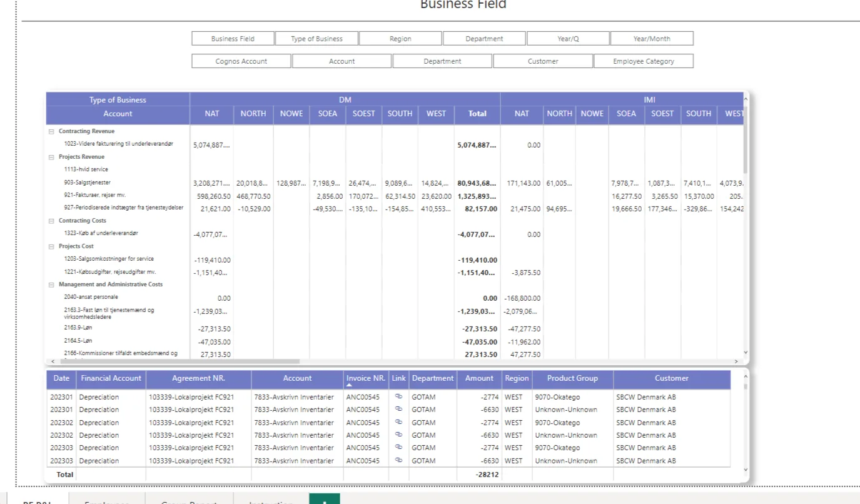The height and width of the screenshot is (504, 860).
Task: Click the SOEST column header under IMI
Action: click(x=662, y=114)
